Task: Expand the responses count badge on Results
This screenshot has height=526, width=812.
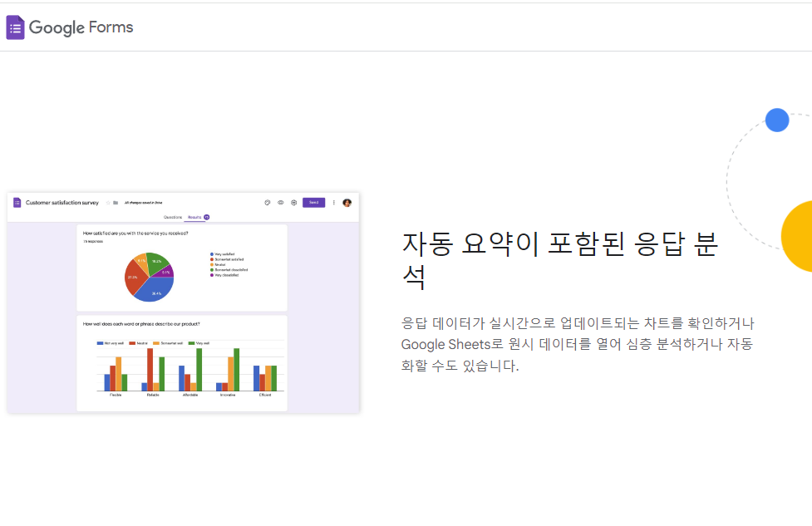Action: (206, 216)
